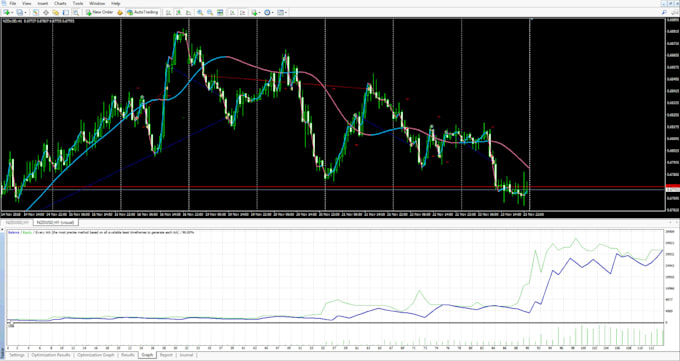The image size is (680, 361).
Task: Click the crosshair cursor icon
Action: 46,13
